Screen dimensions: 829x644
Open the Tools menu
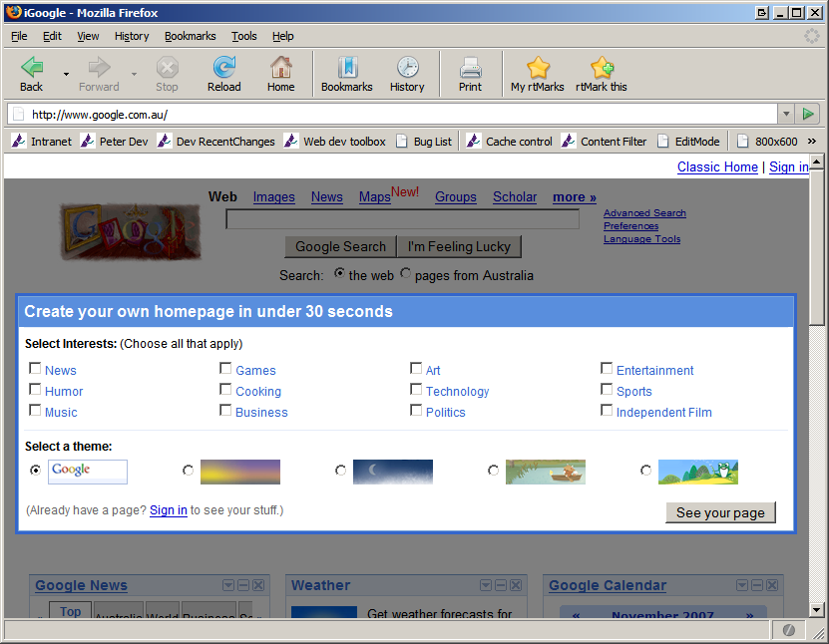click(x=244, y=36)
